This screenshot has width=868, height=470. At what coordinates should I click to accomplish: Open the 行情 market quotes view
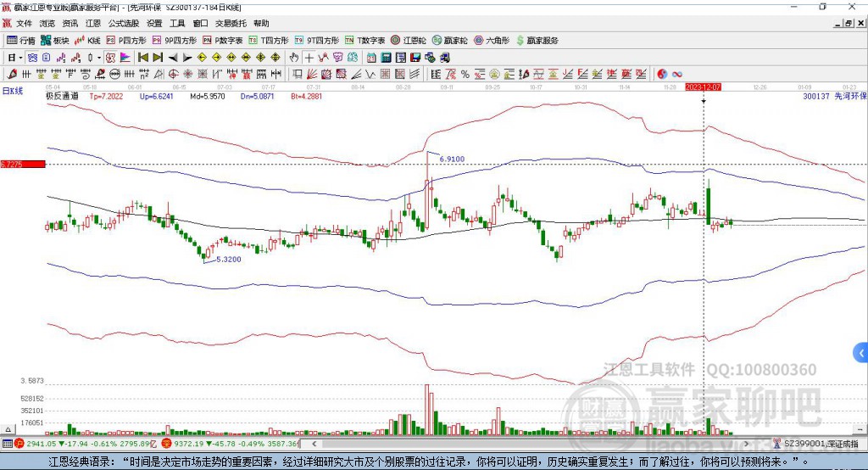tap(21, 41)
